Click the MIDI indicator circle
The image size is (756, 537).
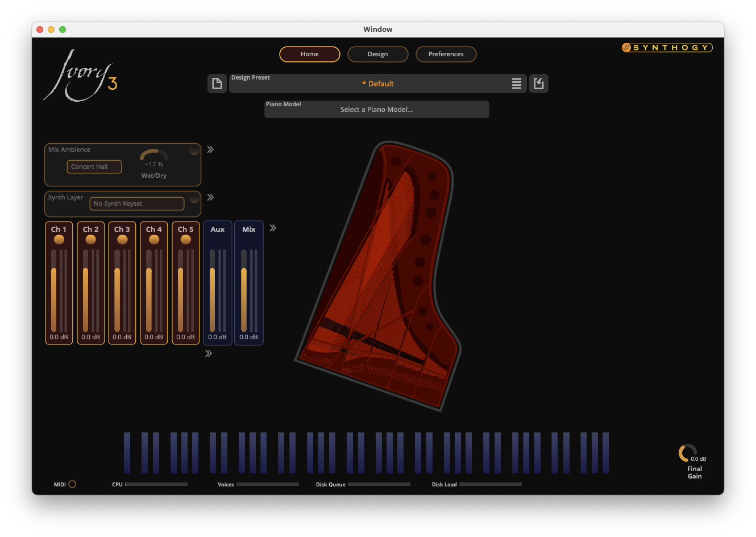(72, 484)
